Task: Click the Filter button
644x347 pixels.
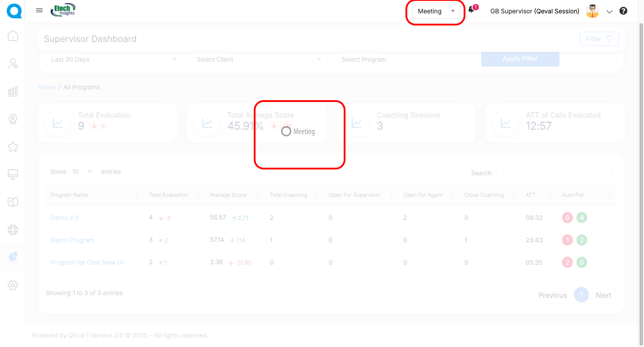Action: (599, 39)
